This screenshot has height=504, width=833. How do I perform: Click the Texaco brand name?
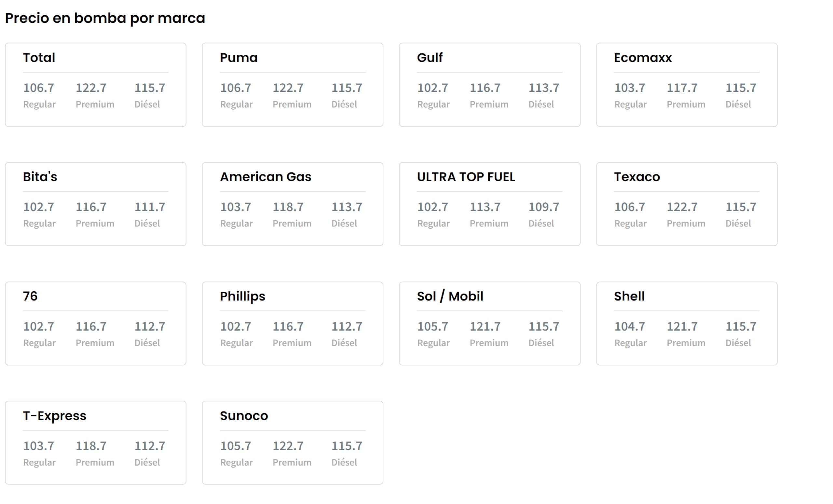pyautogui.click(x=637, y=177)
